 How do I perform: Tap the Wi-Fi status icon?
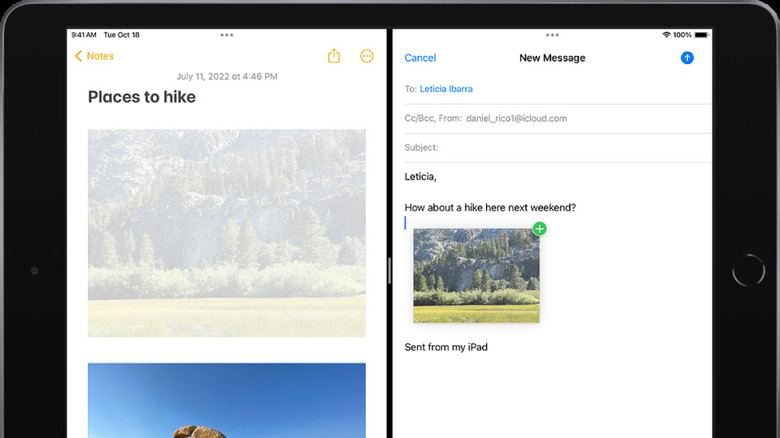(x=666, y=35)
